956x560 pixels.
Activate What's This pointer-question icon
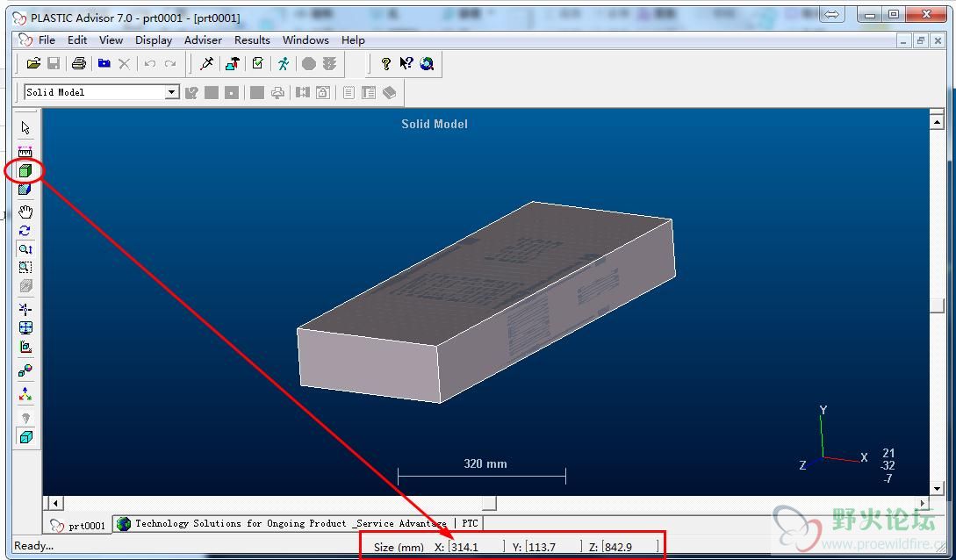coord(406,63)
